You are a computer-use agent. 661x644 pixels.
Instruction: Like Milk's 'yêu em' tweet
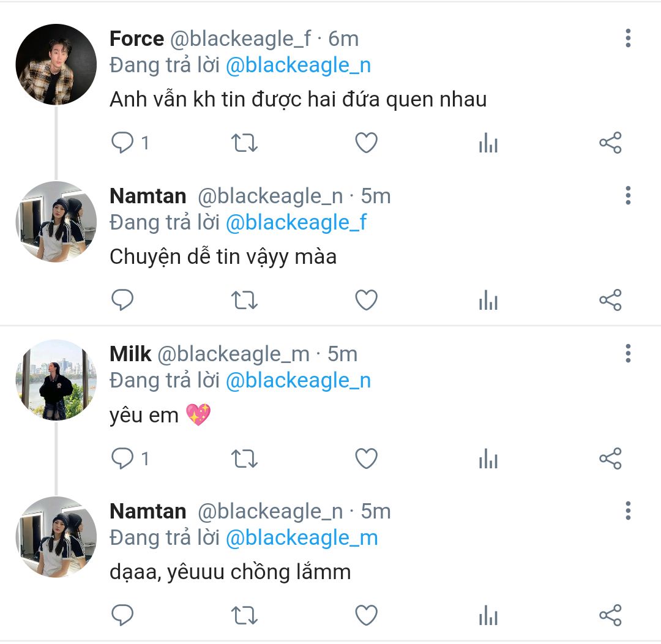[x=366, y=459]
